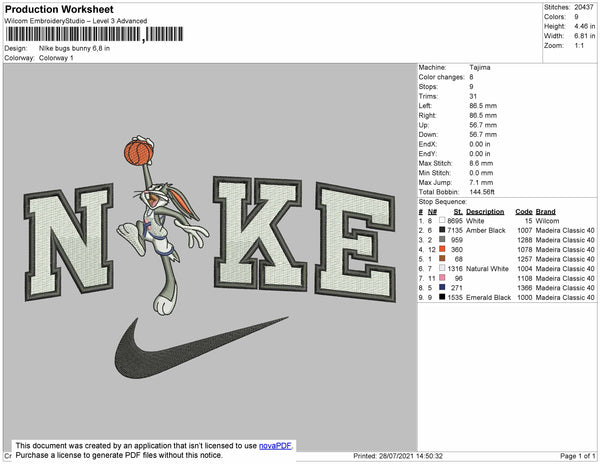This screenshot has height=464, width=600.
Task: Click code 1000 in Emerald Black row
Action: pyautogui.click(x=525, y=297)
